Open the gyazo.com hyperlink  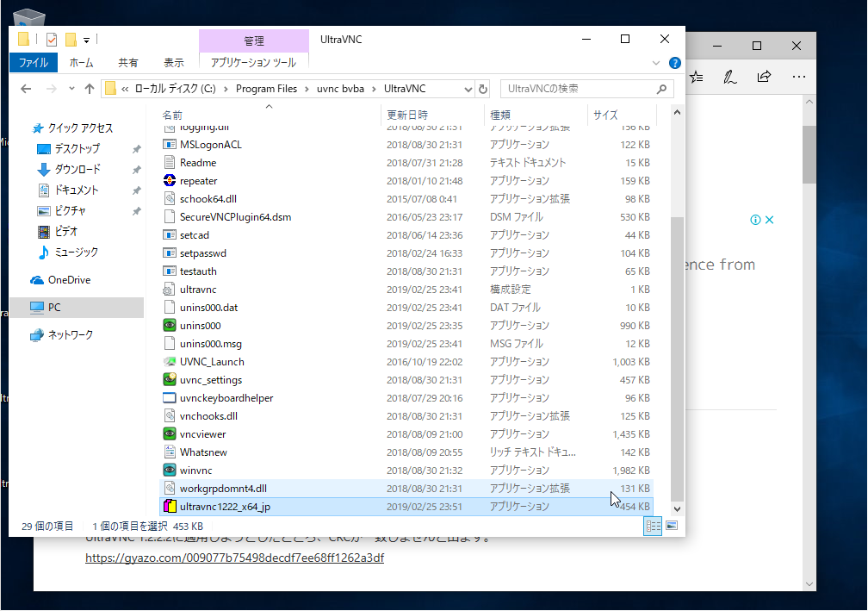coord(234,558)
